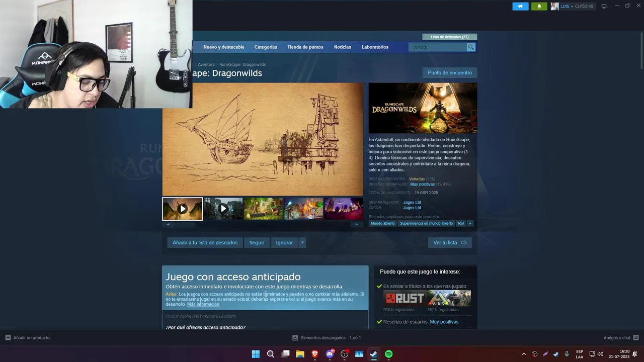Open the ARK similar game image
This screenshot has height=362, width=644.
coord(449,298)
